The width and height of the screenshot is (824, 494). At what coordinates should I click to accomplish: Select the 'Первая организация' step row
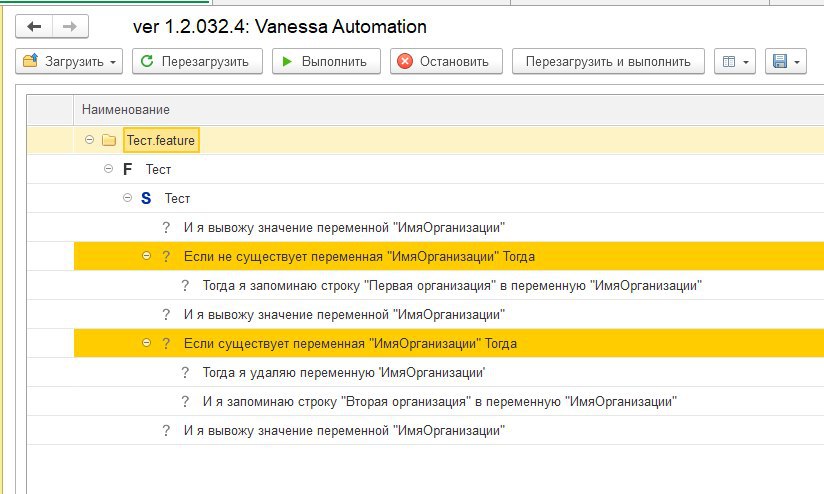[426, 285]
